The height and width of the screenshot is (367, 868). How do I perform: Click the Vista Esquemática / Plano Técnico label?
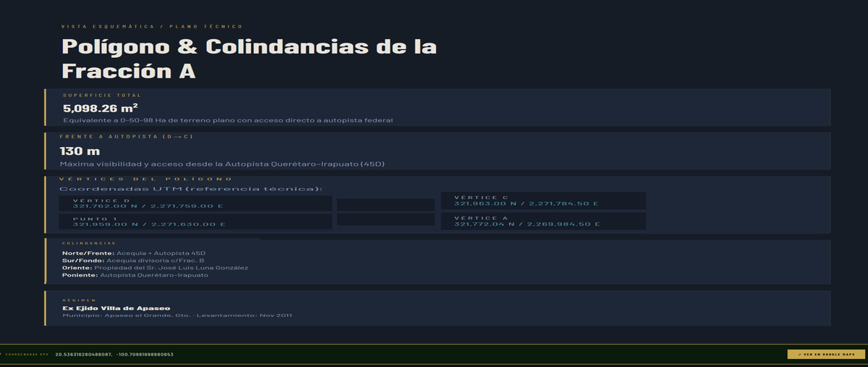[x=152, y=26]
